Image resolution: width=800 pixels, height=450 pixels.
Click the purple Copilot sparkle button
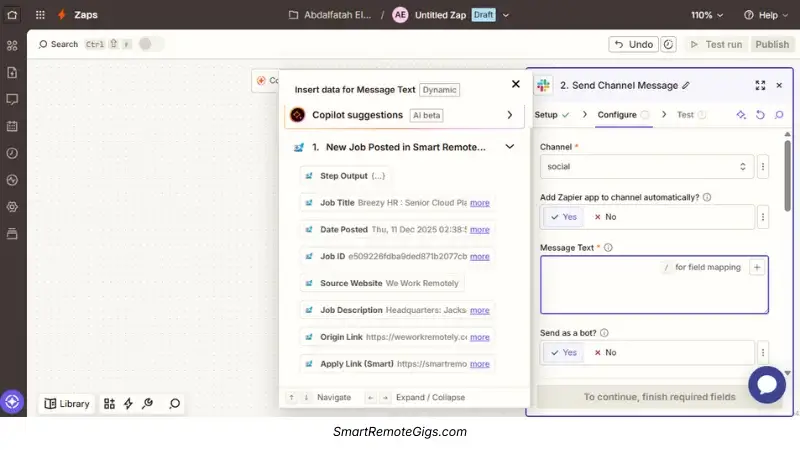[12, 402]
